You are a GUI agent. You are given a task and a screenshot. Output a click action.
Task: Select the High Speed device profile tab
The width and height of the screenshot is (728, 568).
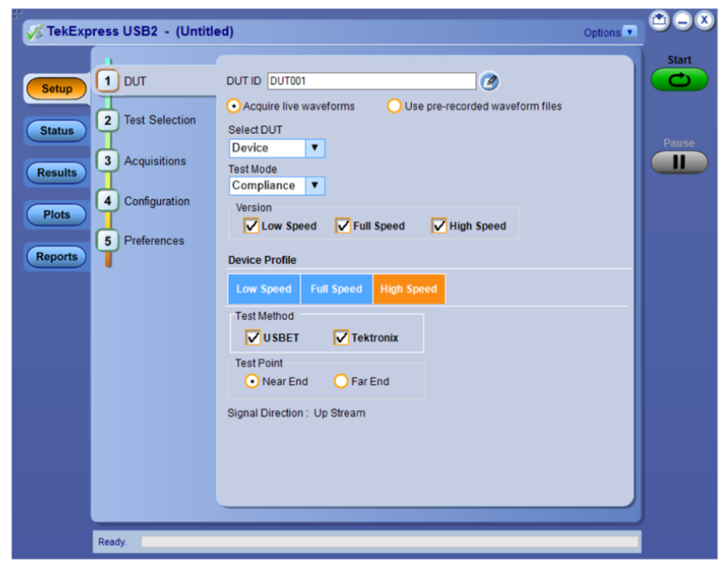point(409,289)
